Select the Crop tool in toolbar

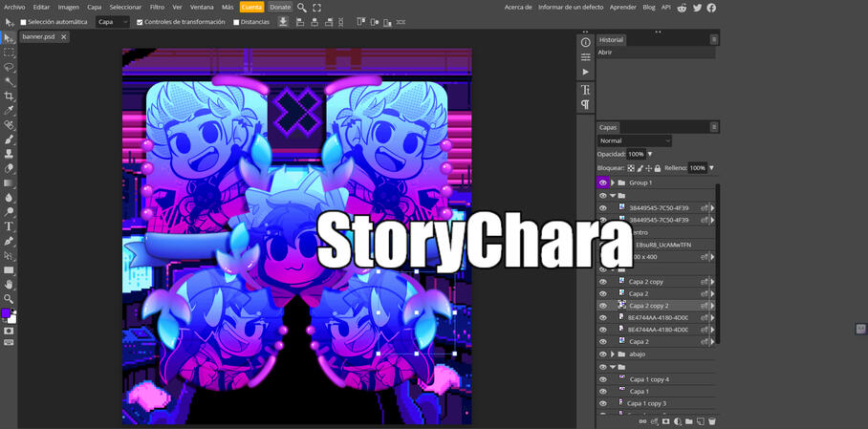[x=9, y=96]
